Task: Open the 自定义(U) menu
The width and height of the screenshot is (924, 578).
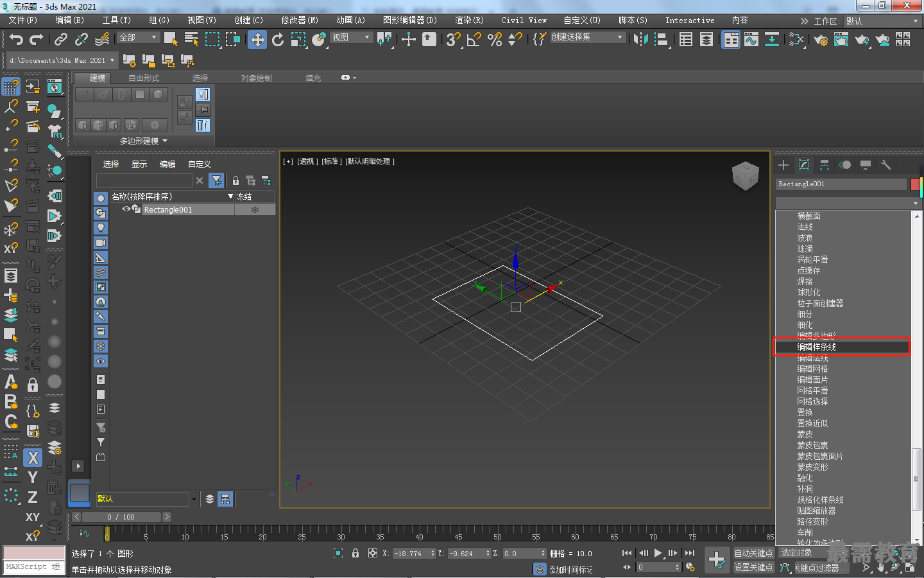Action: pos(582,21)
